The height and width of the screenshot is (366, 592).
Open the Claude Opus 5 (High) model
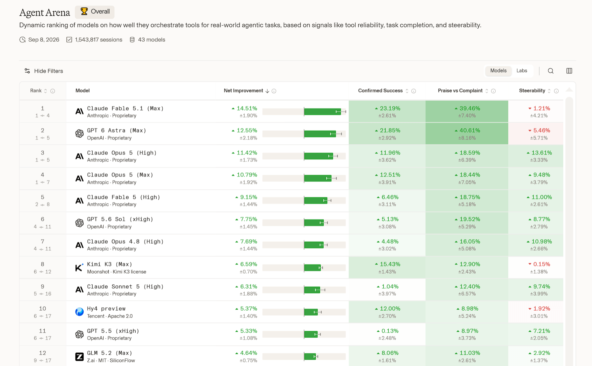pos(121,153)
